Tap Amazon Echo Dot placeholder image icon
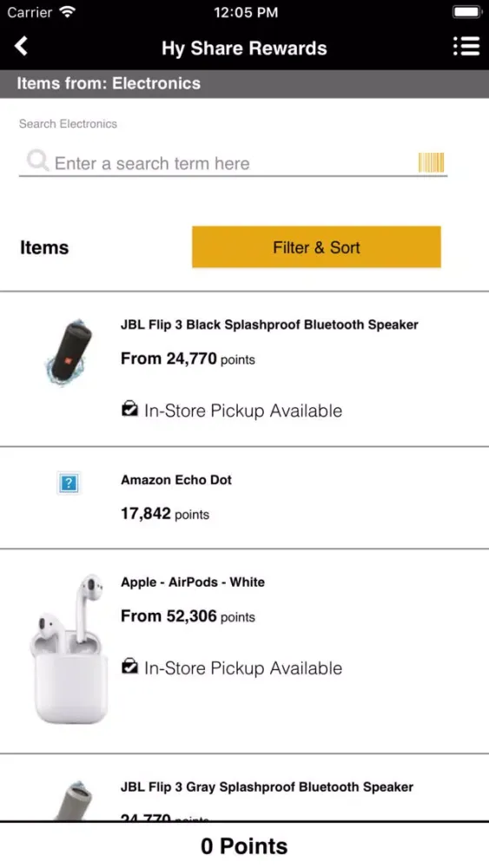This screenshot has width=489, height=868. click(x=69, y=483)
